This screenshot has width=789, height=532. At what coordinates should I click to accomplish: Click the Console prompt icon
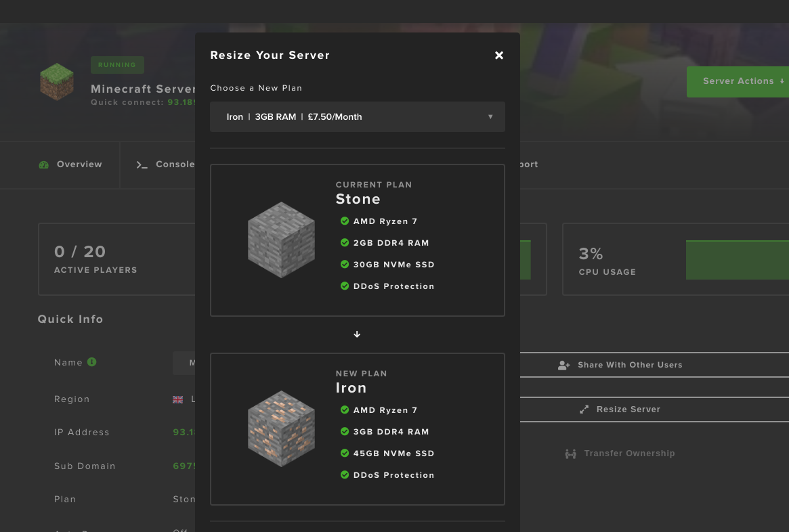[x=142, y=165]
